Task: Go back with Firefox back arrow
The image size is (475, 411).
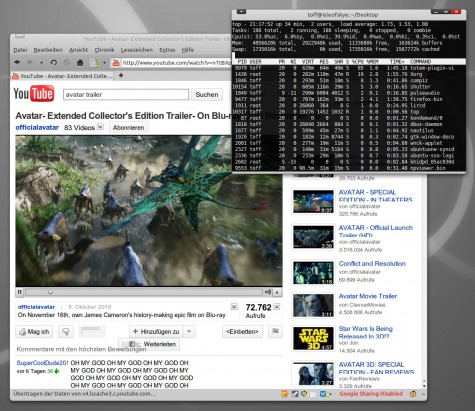Action: coord(17,62)
